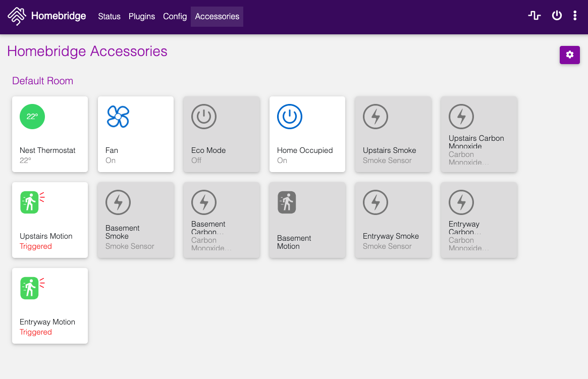The width and height of the screenshot is (588, 379).
Task: Toggle Eco Mode switch on
Action: [222, 134]
